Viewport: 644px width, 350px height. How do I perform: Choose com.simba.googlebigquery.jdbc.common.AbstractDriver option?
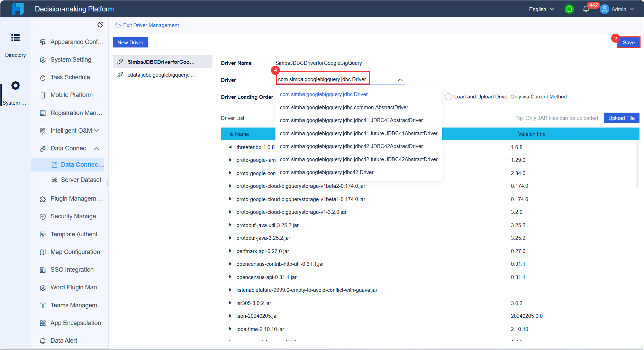tap(359, 107)
